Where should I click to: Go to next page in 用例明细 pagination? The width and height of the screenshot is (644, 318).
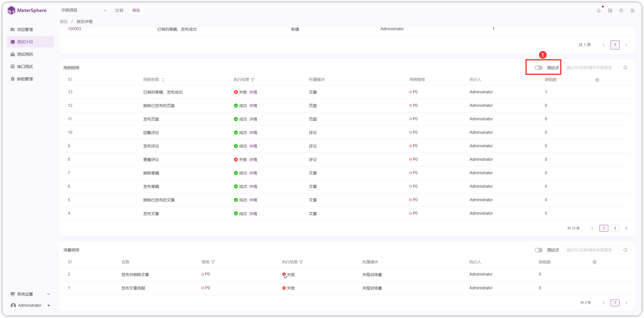tap(626, 228)
